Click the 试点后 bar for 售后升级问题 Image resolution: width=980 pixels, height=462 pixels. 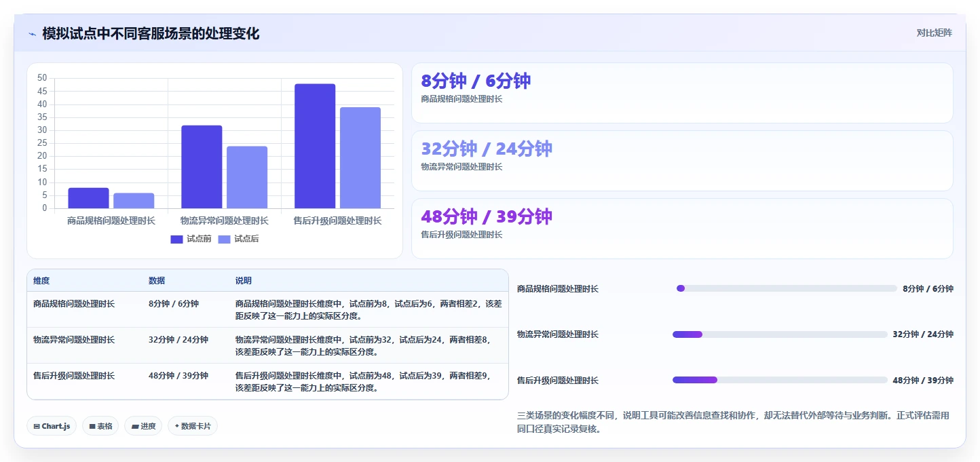tap(360, 158)
